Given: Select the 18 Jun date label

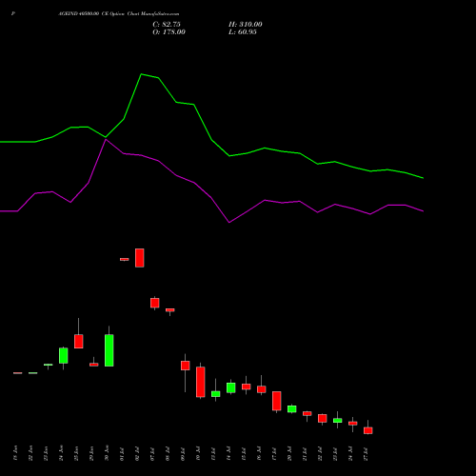Looking at the screenshot, I should tap(15, 453).
